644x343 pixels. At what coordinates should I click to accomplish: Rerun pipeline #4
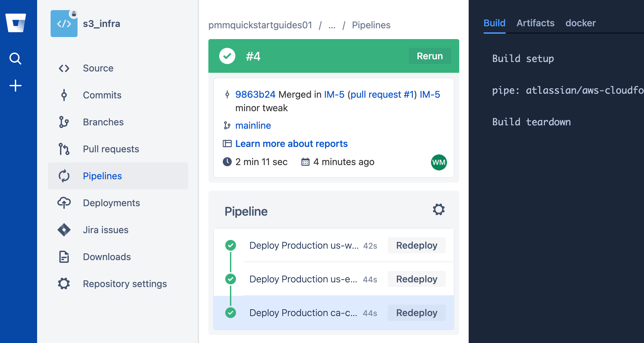(x=430, y=56)
